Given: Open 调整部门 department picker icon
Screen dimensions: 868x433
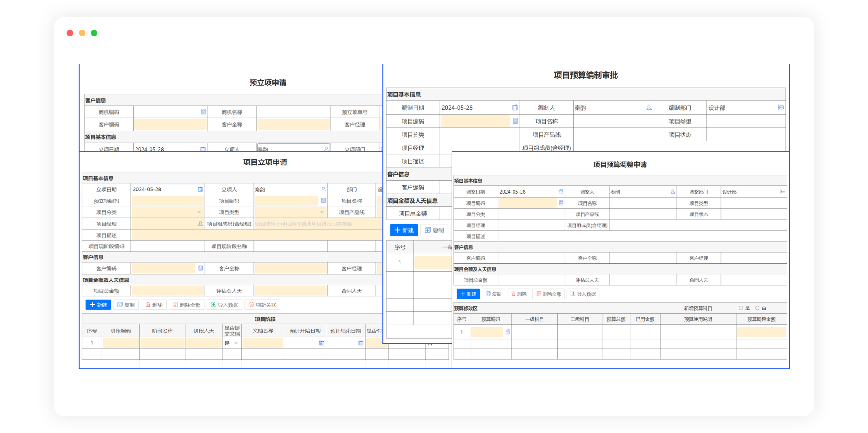Looking at the screenshot, I should [783, 191].
